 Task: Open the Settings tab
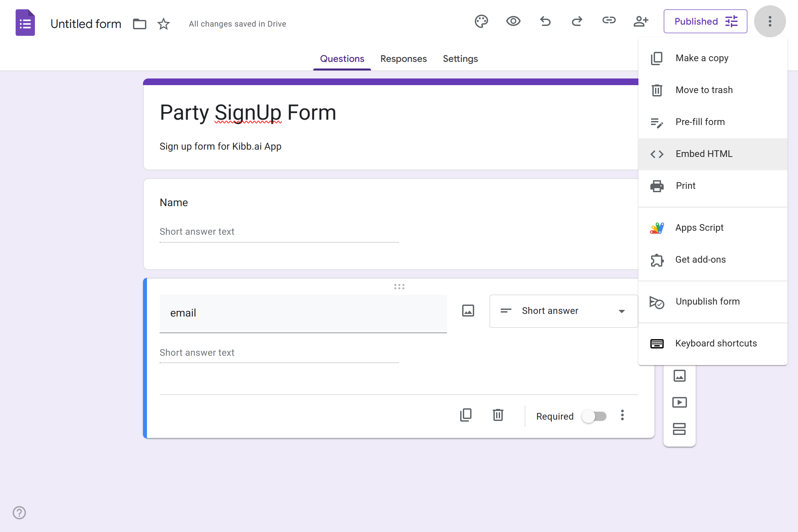tap(460, 59)
